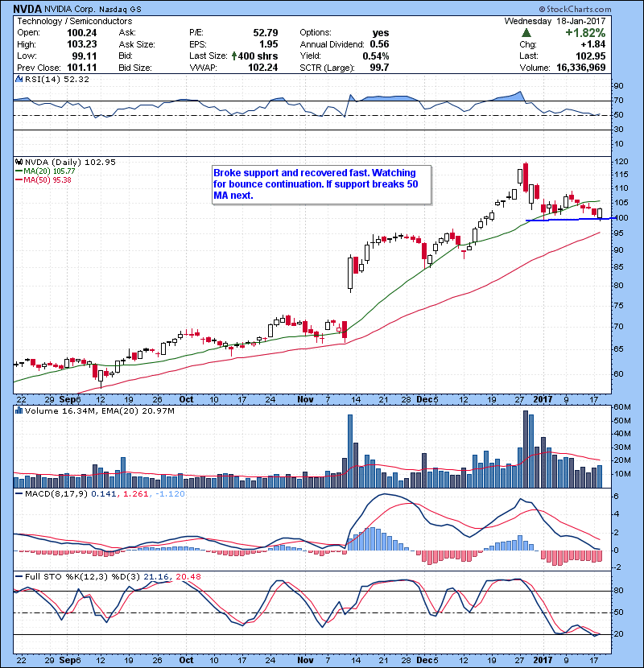Click the Bid: label
This screenshot has height=668, width=644.
pyautogui.click(x=126, y=56)
